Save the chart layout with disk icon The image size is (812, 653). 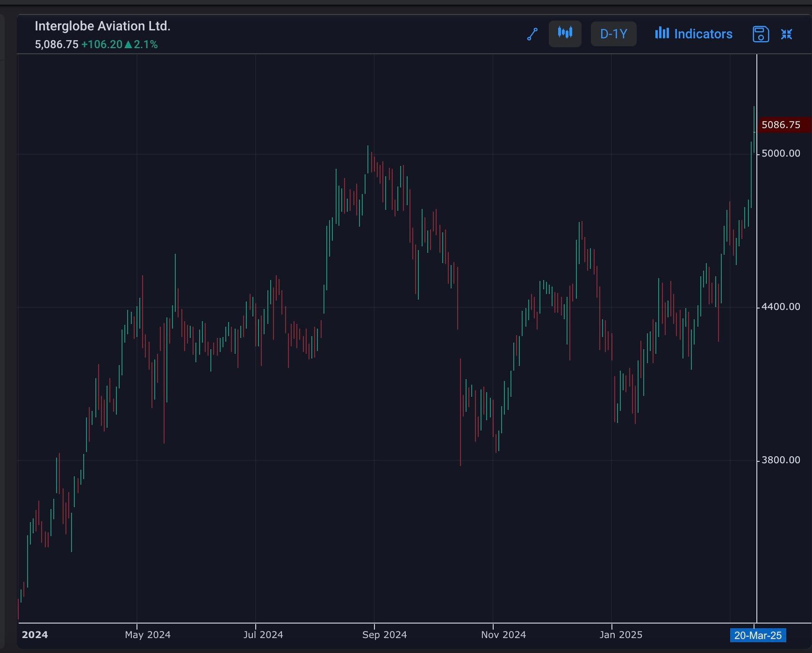click(761, 34)
